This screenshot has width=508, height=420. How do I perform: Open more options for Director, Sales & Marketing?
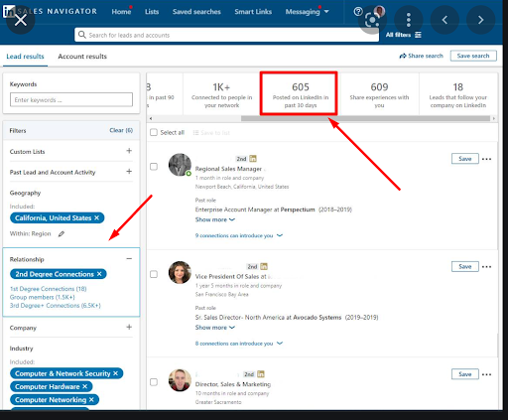[x=486, y=374]
